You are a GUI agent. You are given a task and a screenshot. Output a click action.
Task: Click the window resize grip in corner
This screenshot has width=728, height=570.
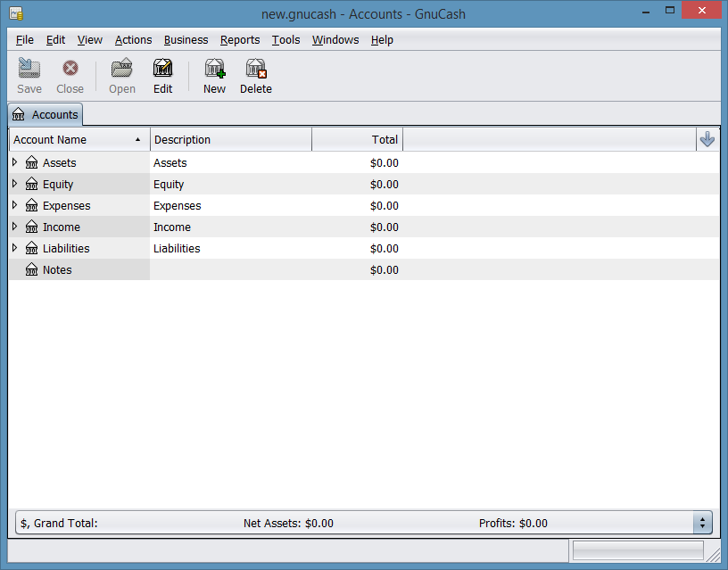pos(712,553)
